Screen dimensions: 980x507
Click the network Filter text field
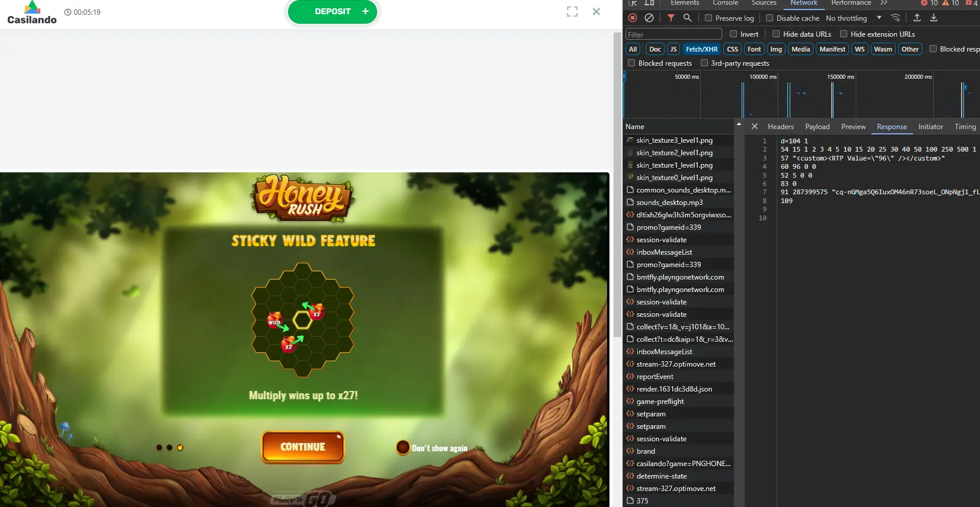click(x=673, y=34)
